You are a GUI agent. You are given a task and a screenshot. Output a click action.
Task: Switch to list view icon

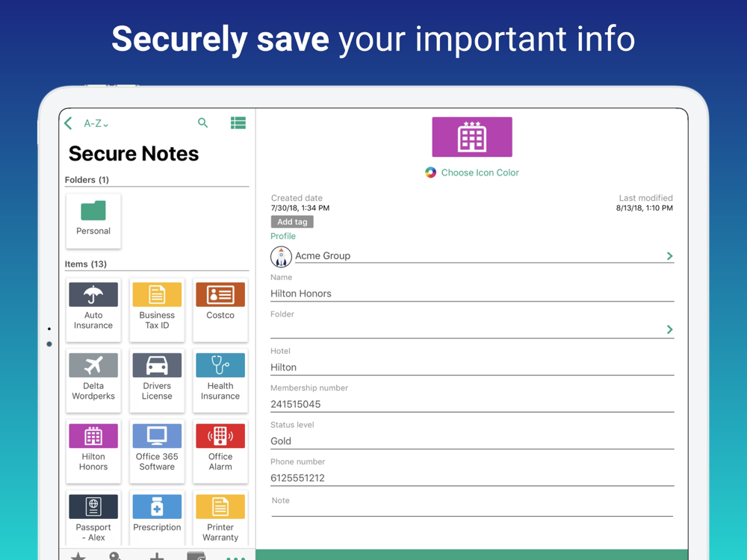click(238, 123)
